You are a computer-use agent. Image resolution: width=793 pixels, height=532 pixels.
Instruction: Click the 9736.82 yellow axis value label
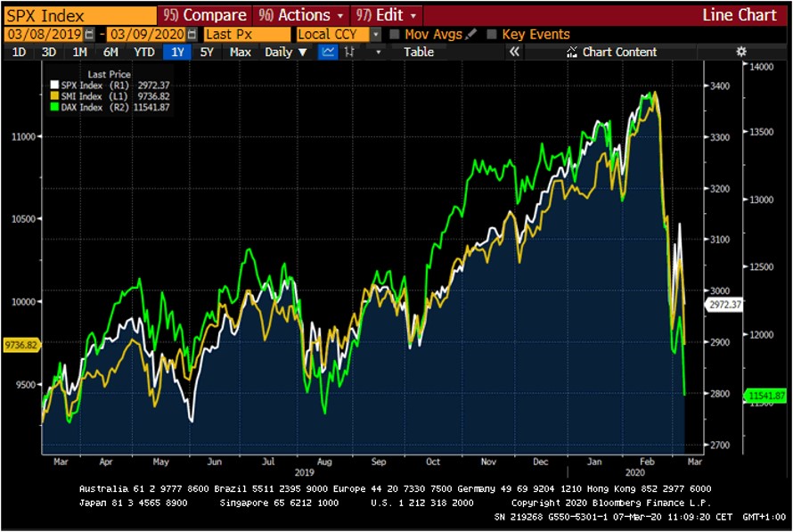point(21,345)
